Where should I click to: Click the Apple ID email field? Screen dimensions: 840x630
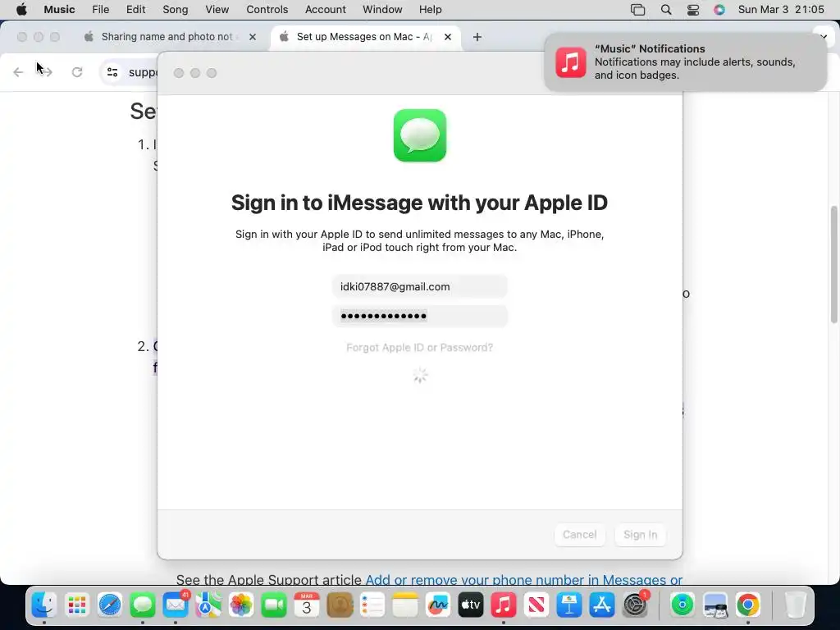click(419, 286)
